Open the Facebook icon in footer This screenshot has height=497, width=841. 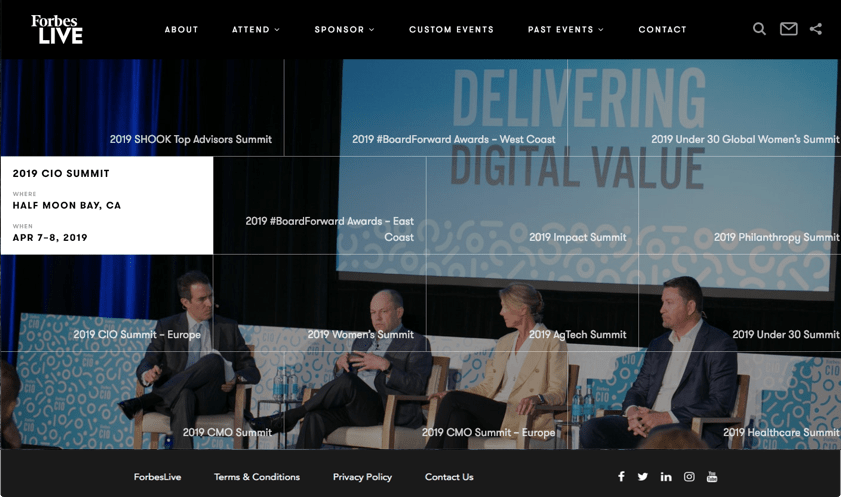click(621, 477)
